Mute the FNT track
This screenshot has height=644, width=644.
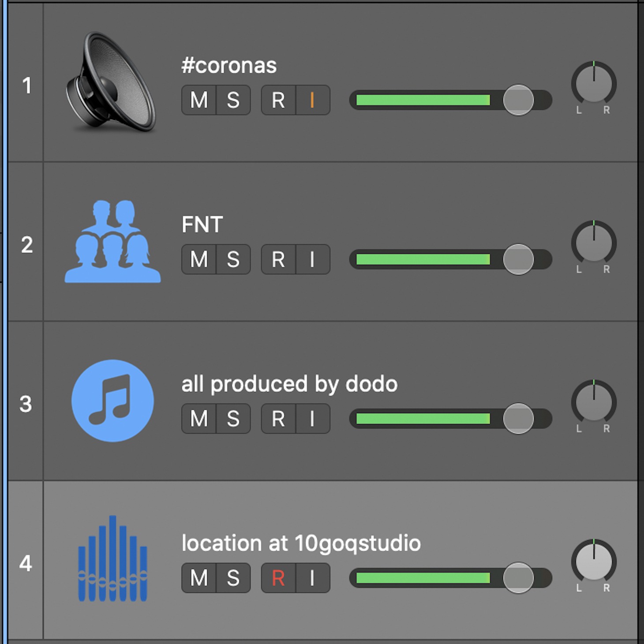[199, 260]
